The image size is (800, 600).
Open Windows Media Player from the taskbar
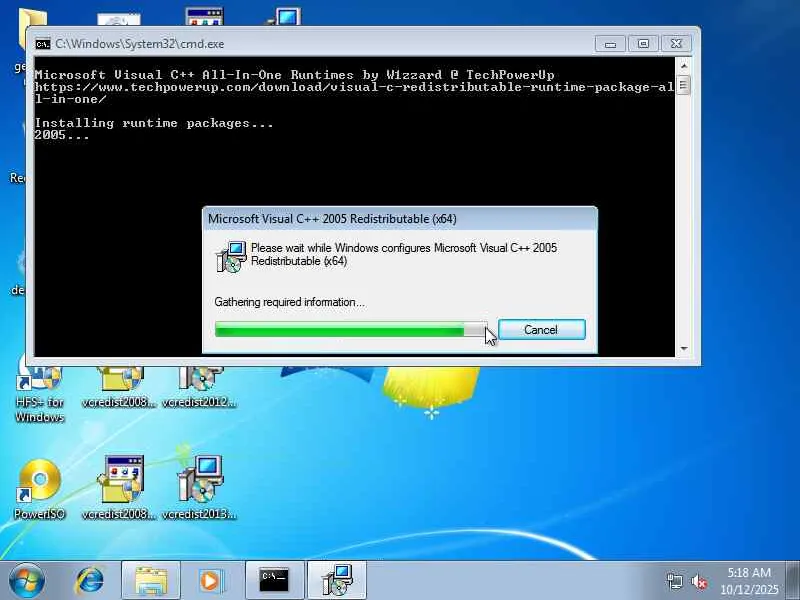[210, 581]
